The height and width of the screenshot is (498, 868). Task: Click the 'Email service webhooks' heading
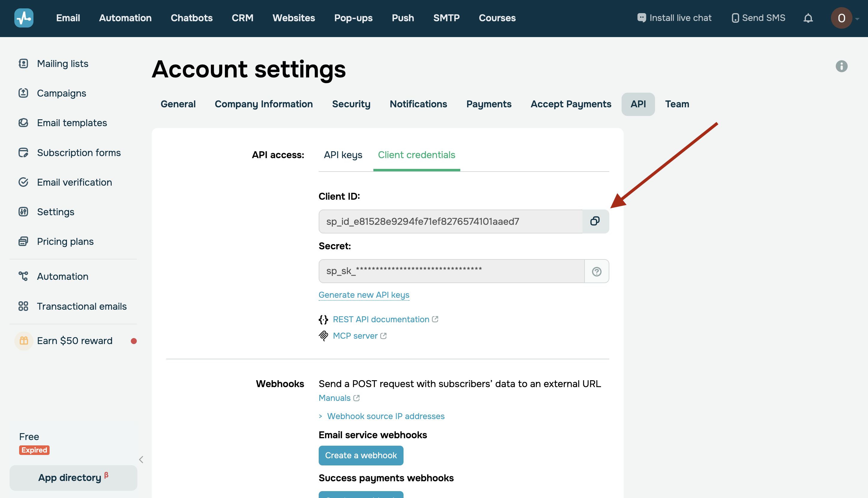[372, 435]
